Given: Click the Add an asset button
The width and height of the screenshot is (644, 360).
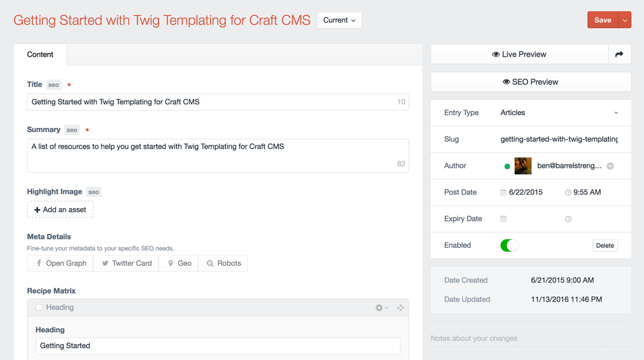Looking at the screenshot, I should click(x=60, y=210).
